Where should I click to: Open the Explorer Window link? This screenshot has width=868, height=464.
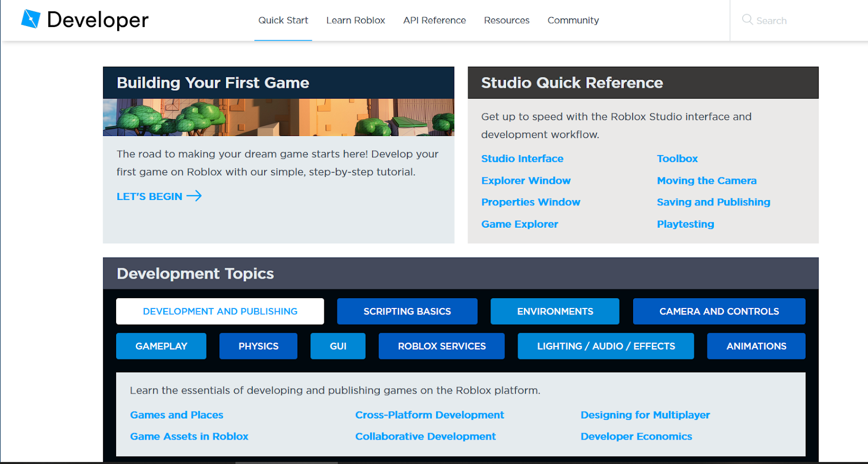tap(526, 181)
